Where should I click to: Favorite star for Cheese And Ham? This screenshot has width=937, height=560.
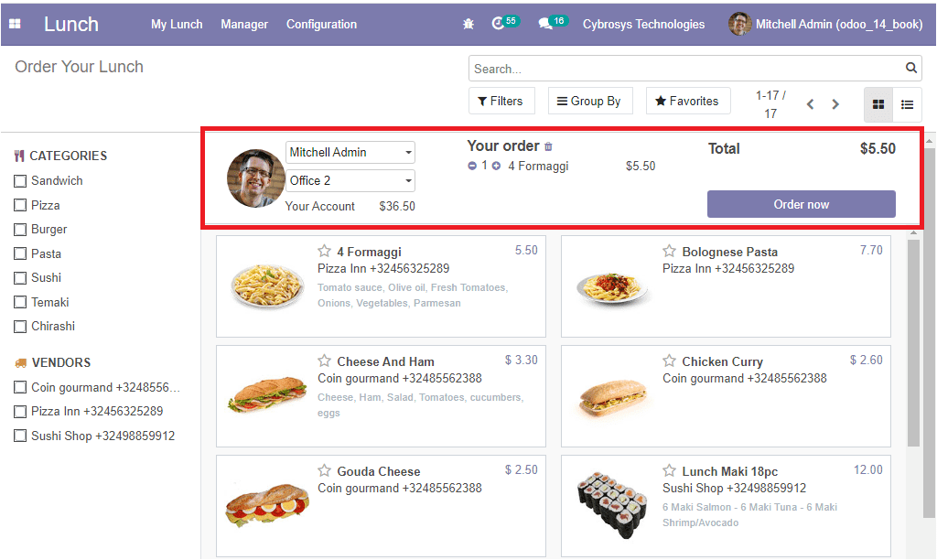point(324,361)
